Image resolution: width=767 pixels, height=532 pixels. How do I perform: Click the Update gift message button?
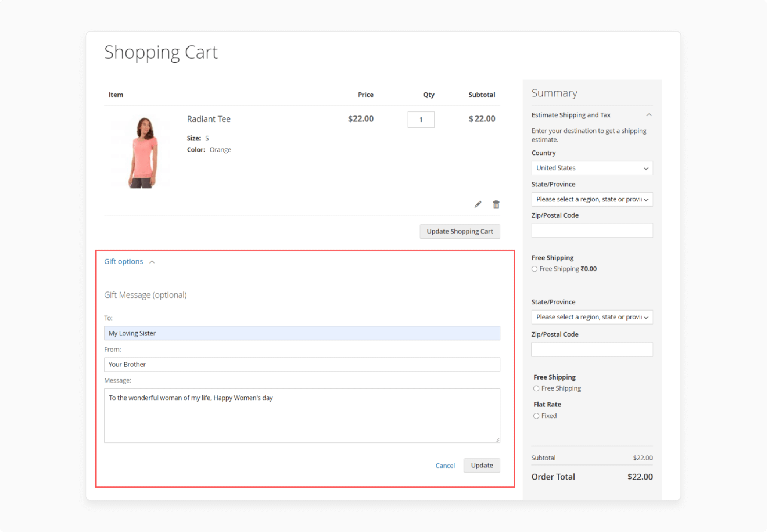[x=482, y=465]
